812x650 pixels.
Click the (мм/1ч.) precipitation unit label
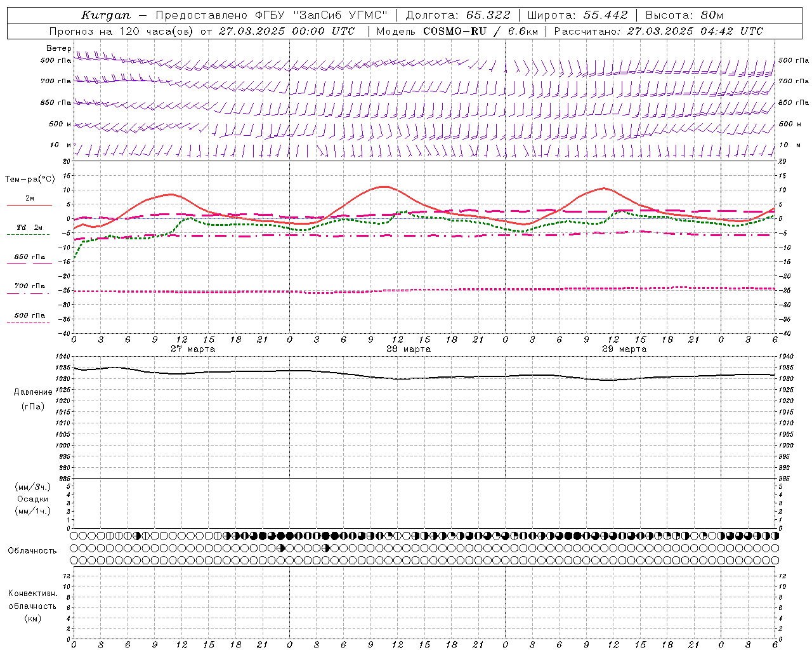point(33,511)
